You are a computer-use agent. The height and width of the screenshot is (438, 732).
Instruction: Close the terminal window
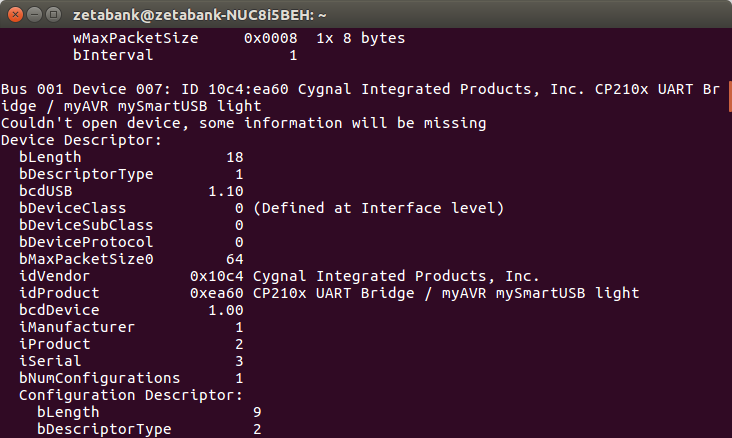[15, 14]
